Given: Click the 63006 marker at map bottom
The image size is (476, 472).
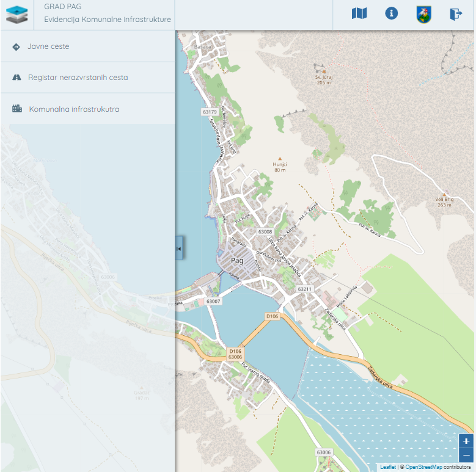Looking at the screenshot, I should 323,452.
